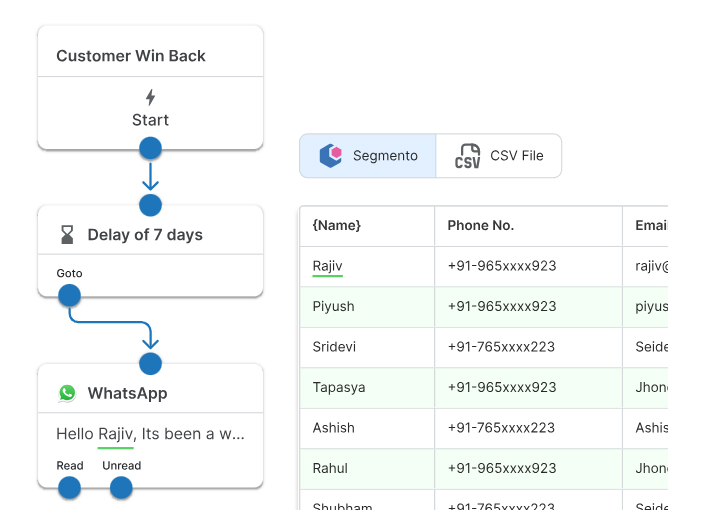Click the lightning bolt Start icon
702x520 pixels.
click(x=150, y=97)
